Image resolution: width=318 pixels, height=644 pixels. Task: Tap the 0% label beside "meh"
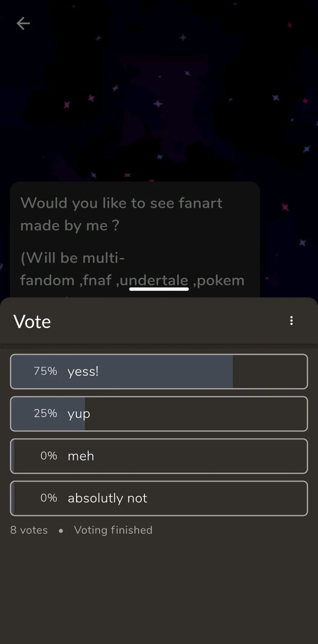coord(49,456)
